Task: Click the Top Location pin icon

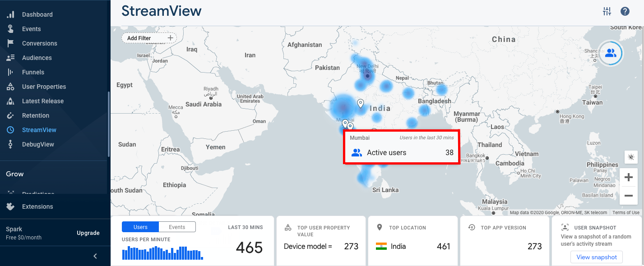Action: (380, 228)
